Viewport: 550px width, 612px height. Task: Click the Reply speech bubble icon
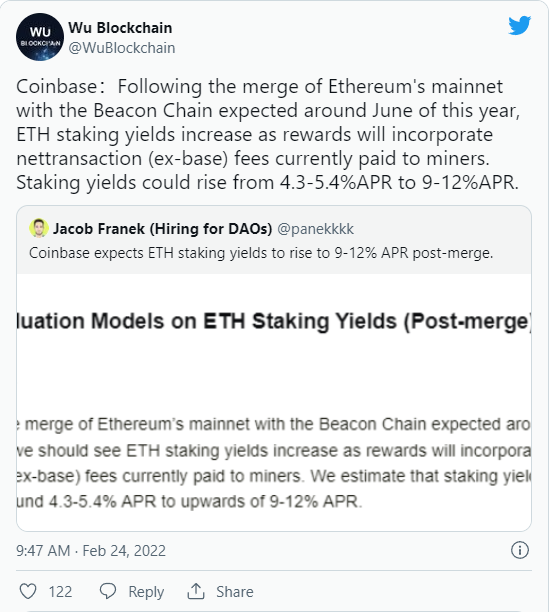point(108,591)
